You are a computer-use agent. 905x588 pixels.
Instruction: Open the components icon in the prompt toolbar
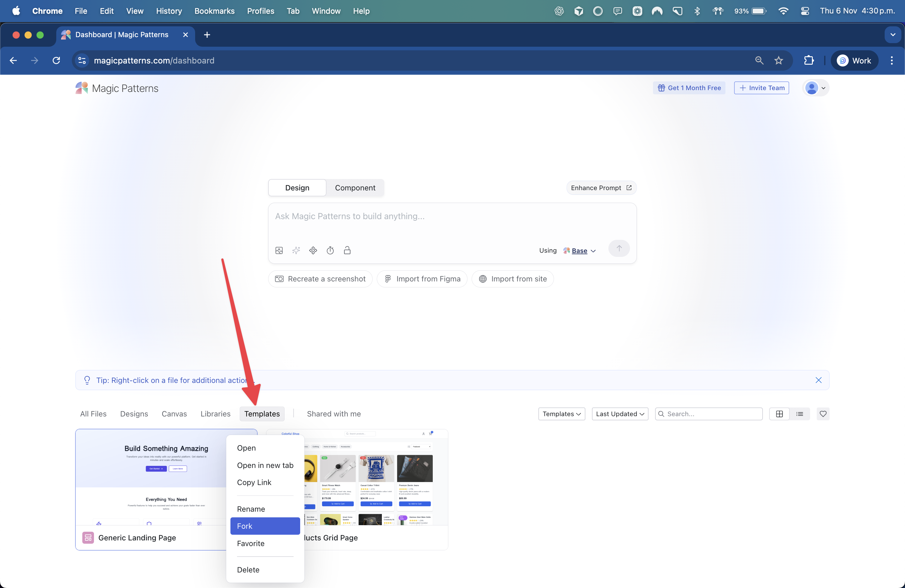click(313, 250)
